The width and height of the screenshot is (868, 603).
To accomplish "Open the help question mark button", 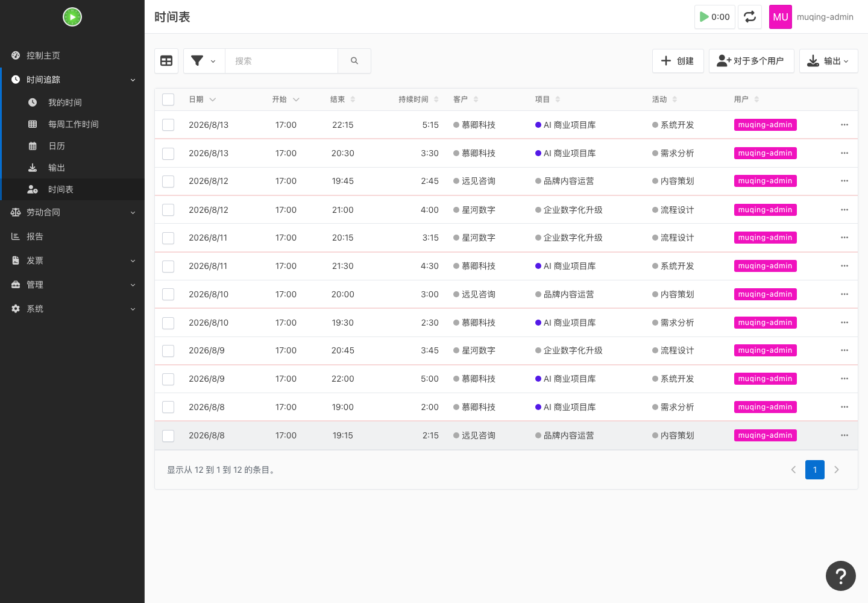I will pyautogui.click(x=841, y=576).
